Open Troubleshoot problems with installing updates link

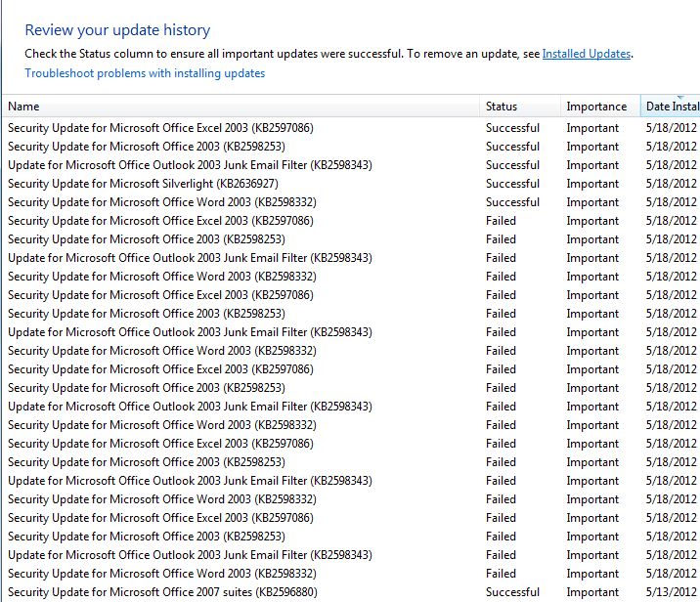(145, 73)
